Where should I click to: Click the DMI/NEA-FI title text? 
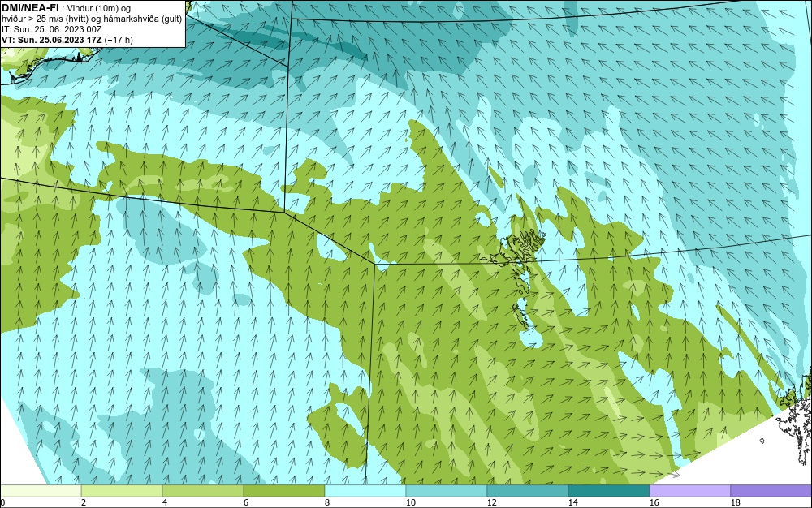pyautogui.click(x=30, y=8)
